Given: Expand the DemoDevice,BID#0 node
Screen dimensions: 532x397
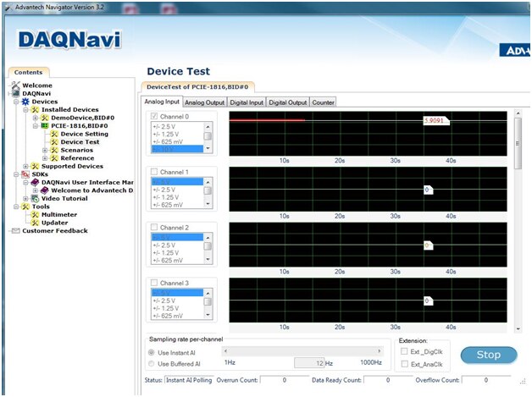Looking at the screenshot, I should 35,118.
